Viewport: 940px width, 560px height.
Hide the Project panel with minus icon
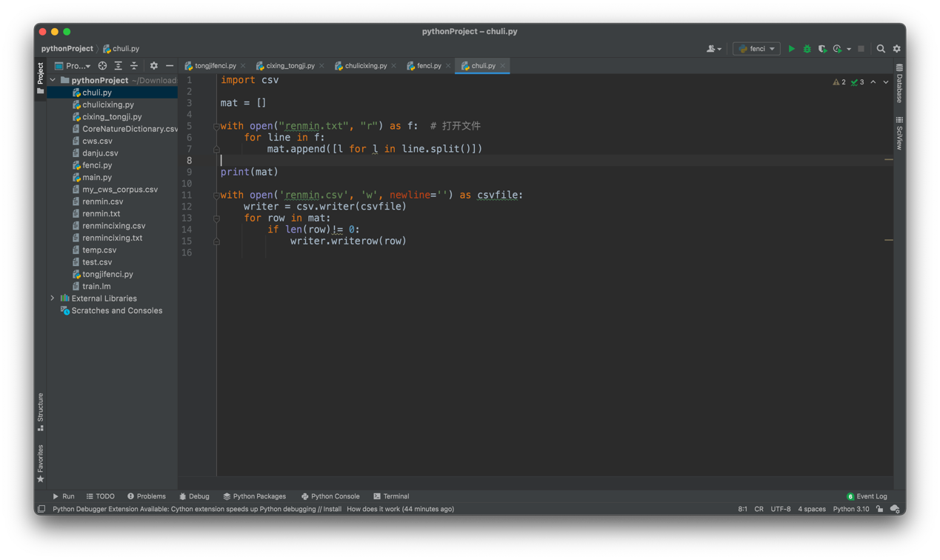pyautogui.click(x=170, y=66)
